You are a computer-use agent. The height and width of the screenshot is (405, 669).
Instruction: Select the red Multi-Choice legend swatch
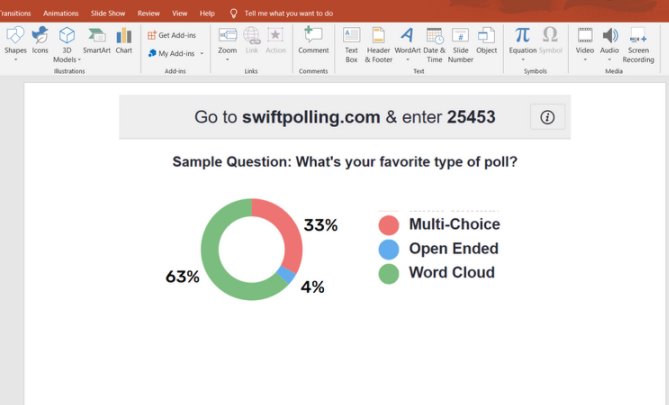click(389, 225)
